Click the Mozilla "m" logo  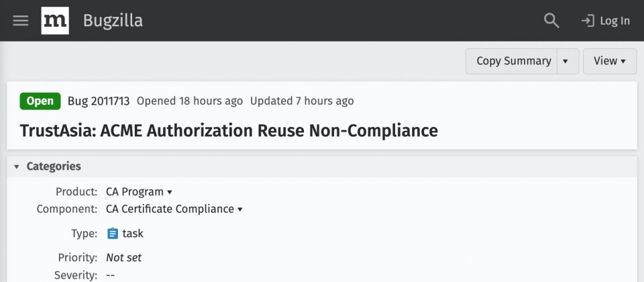(x=55, y=21)
